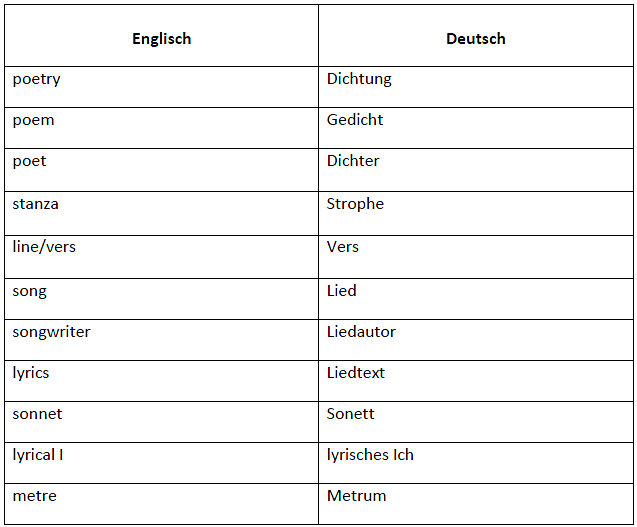Click the Englisch column header
637x527 pixels.
(x=161, y=36)
